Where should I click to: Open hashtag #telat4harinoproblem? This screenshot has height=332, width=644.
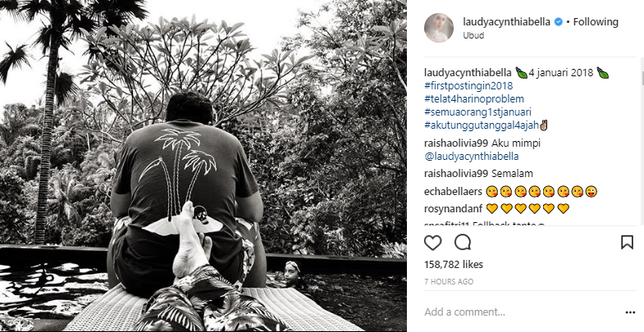[474, 99]
